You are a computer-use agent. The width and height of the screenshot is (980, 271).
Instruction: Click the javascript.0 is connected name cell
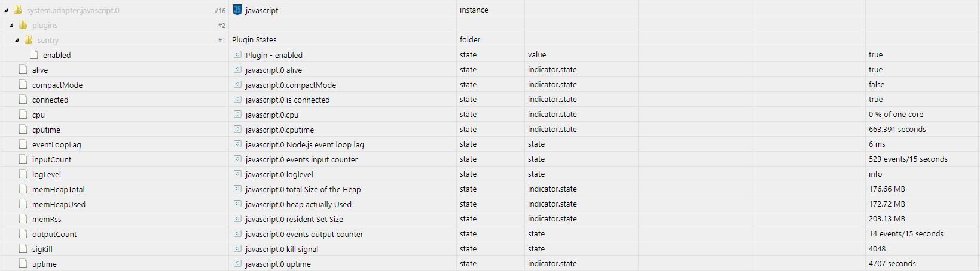click(x=343, y=100)
